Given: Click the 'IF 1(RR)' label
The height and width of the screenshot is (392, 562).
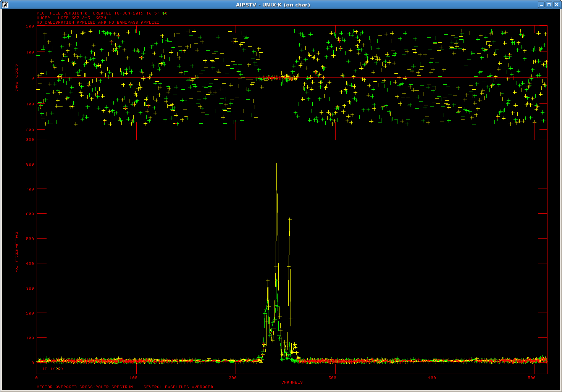Looking at the screenshot, I should coord(52,369).
